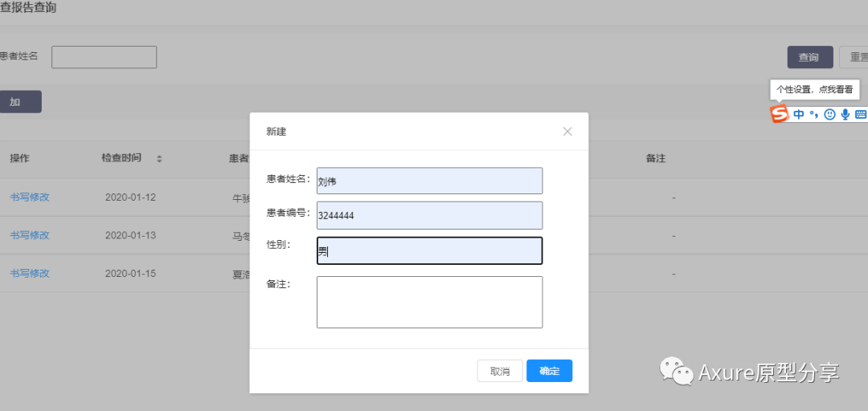Click the Sogou input method logo icon
The image size is (868, 411).
pyautogui.click(x=780, y=115)
